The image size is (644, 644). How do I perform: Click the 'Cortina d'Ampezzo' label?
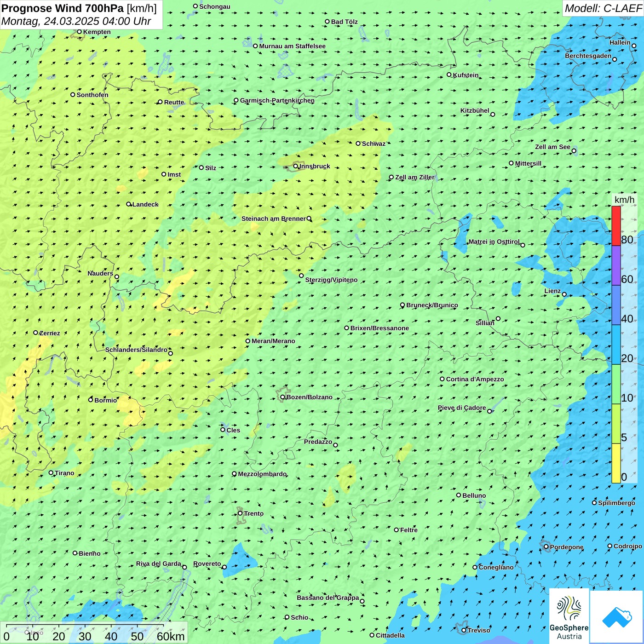(475, 379)
